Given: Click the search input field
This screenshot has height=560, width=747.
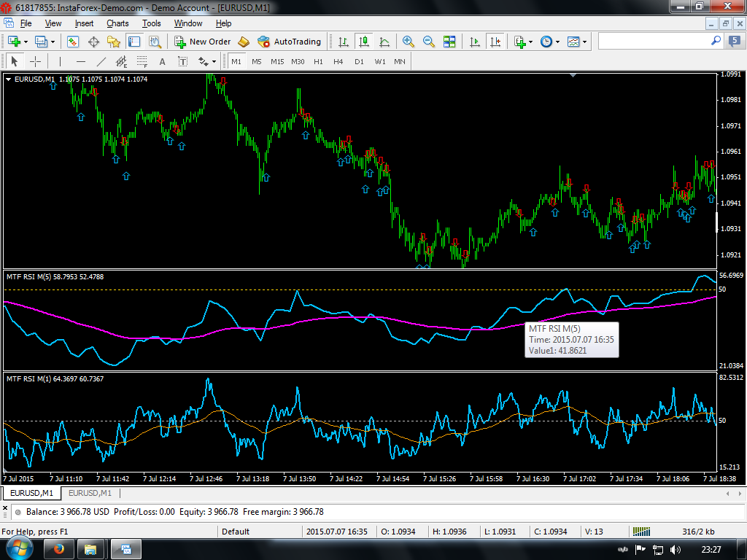Looking at the screenshot, I should pyautogui.click(x=653, y=42).
